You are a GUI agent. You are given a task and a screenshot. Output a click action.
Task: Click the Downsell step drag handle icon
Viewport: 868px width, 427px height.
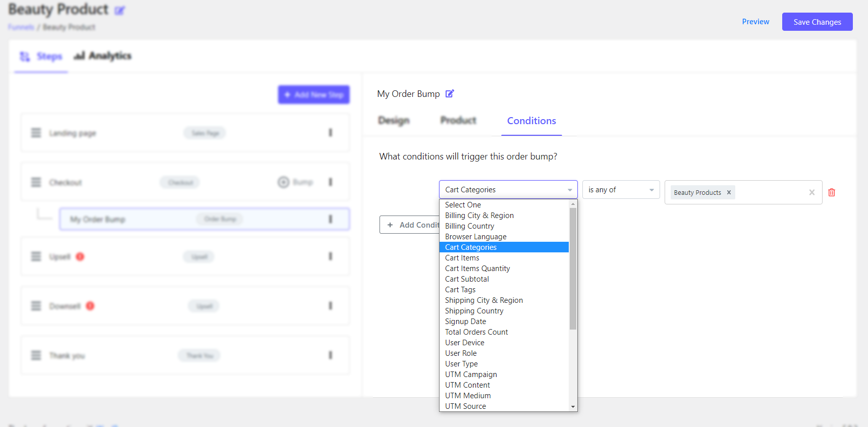(36, 306)
